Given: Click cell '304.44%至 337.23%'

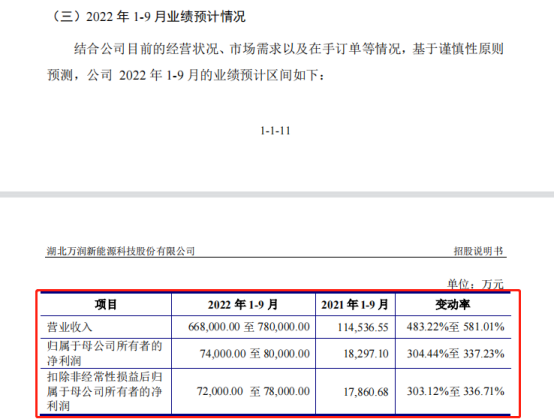Looking at the screenshot, I should click(x=455, y=354).
